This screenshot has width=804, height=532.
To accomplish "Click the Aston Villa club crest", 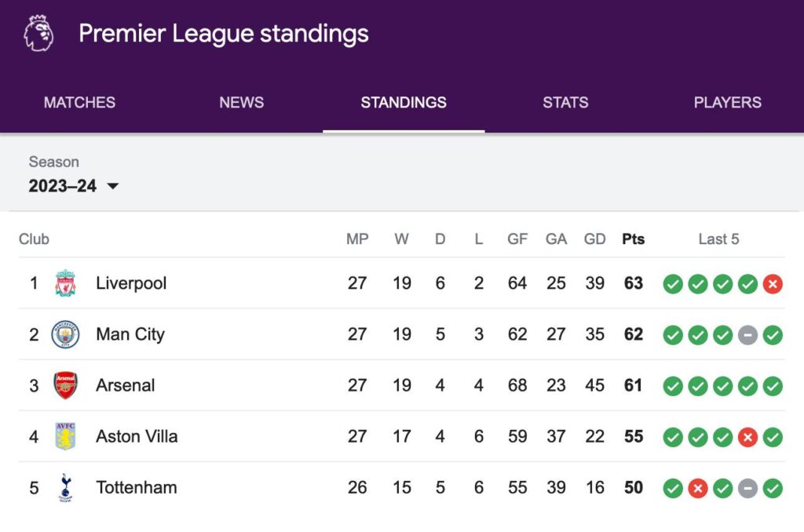I will [x=65, y=436].
